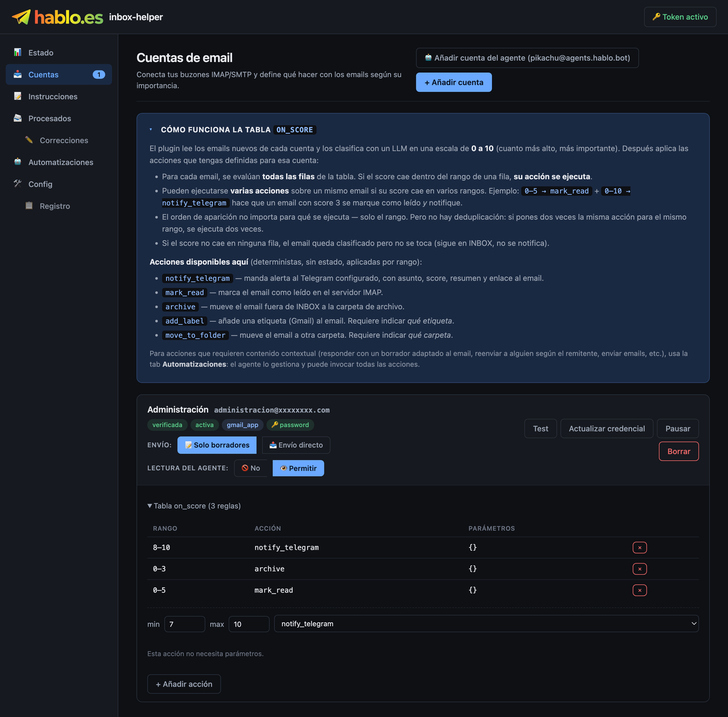728x717 pixels.
Task: Click the move_to_folder code label
Action: [196, 335]
